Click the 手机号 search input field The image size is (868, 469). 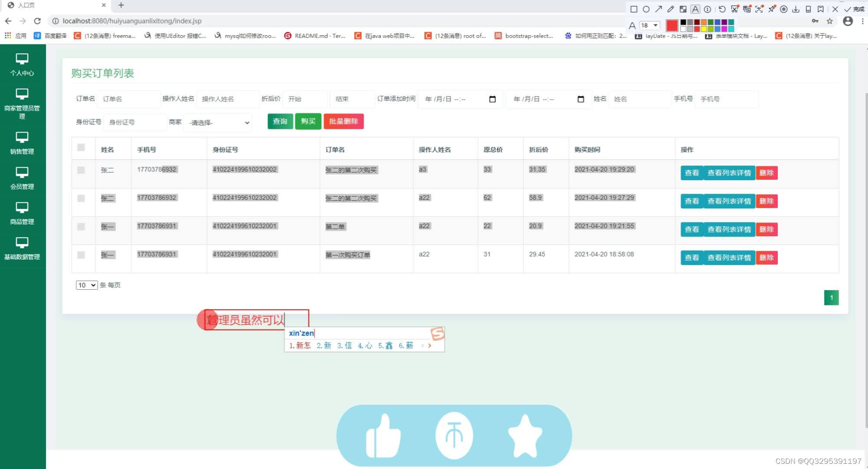coord(727,99)
